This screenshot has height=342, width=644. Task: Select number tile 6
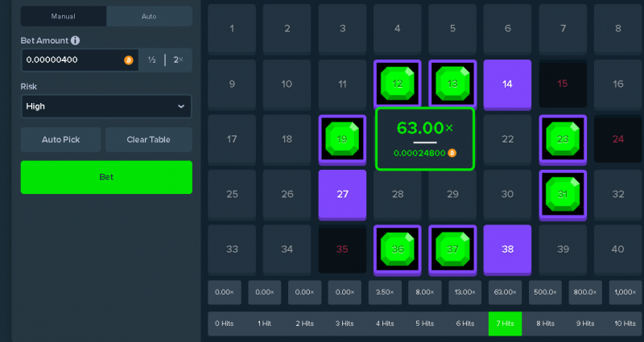pyautogui.click(x=507, y=29)
